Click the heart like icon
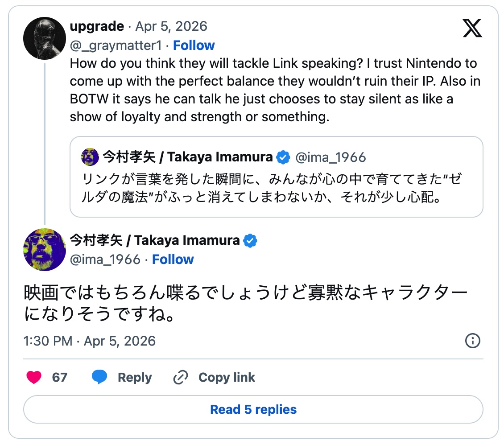Image resolution: width=504 pixels, height=445 pixels. coord(34,378)
